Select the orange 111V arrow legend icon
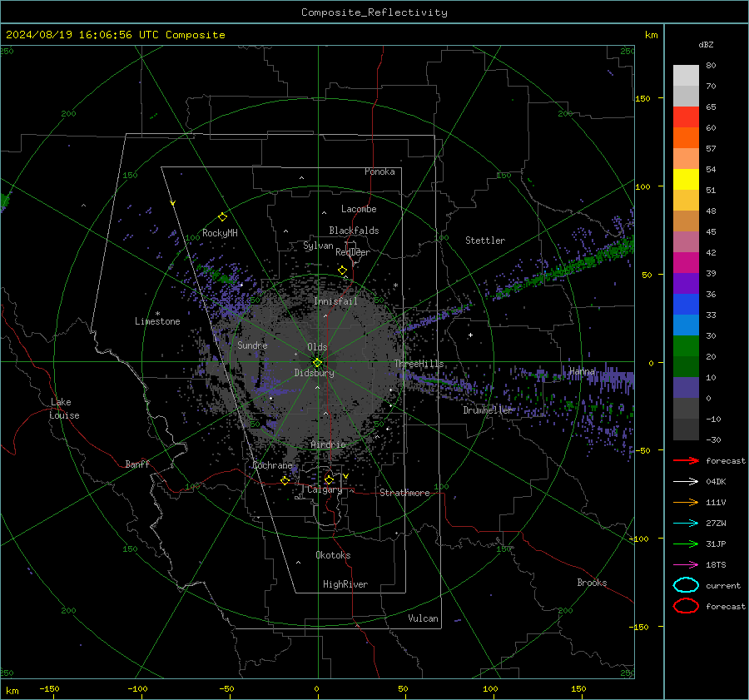Viewport: 749px width, 700px height. coord(686,502)
